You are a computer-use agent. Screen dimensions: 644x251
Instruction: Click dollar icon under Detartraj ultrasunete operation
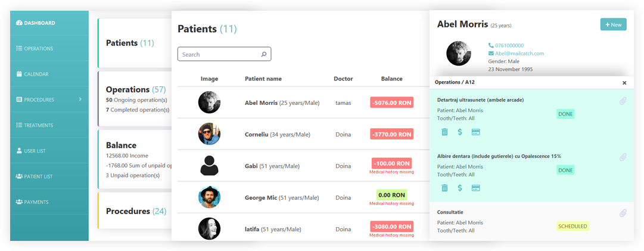[x=460, y=132]
